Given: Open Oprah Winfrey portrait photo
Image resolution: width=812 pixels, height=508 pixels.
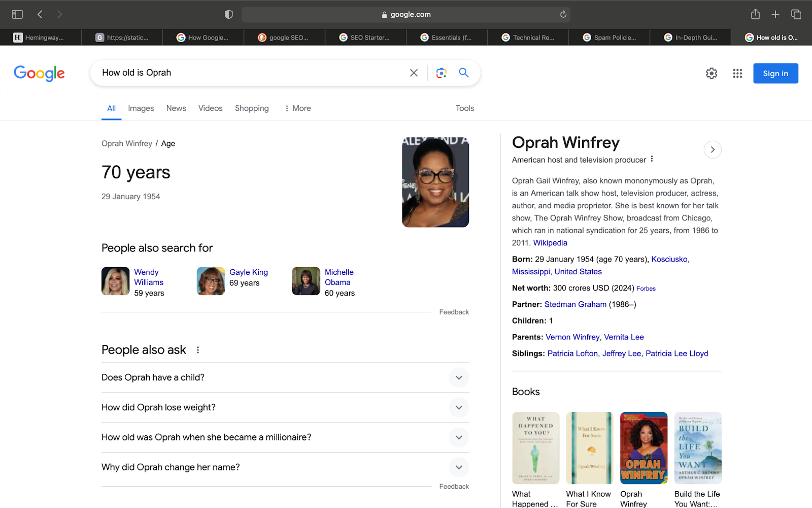Looking at the screenshot, I should click(x=435, y=182).
